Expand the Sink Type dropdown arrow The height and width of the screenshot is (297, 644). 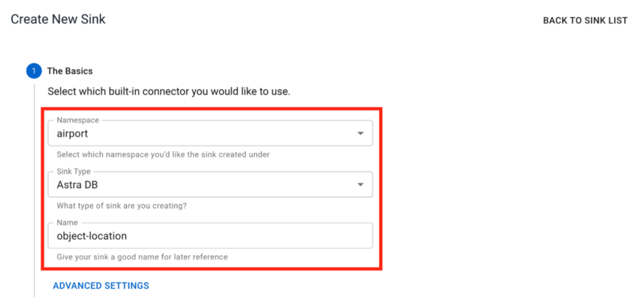pyautogui.click(x=360, y=185)
